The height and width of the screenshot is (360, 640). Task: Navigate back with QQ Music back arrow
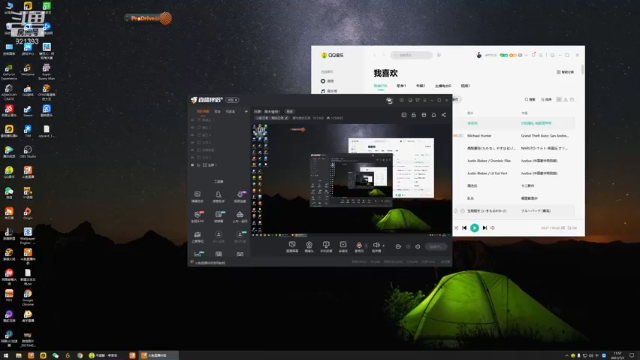click(x=375, y=55)
